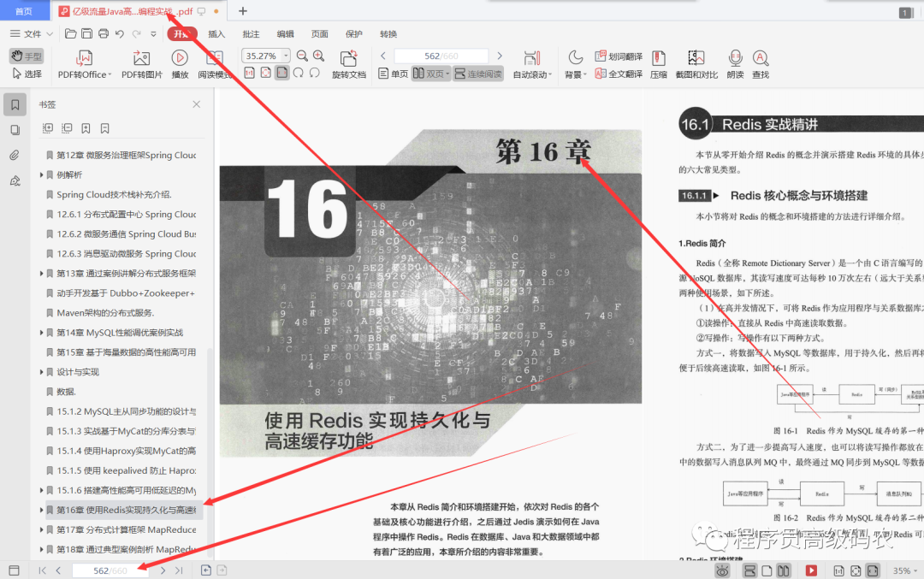Undo the last action
924x579 pixels.
120,34
